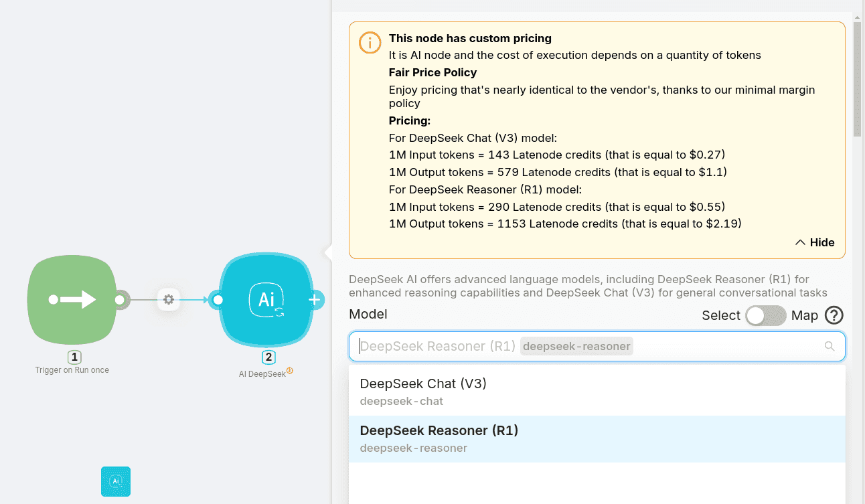Click the Map label beside the toggle
Screen dimensions: 865x504
(x=804, y=315)
